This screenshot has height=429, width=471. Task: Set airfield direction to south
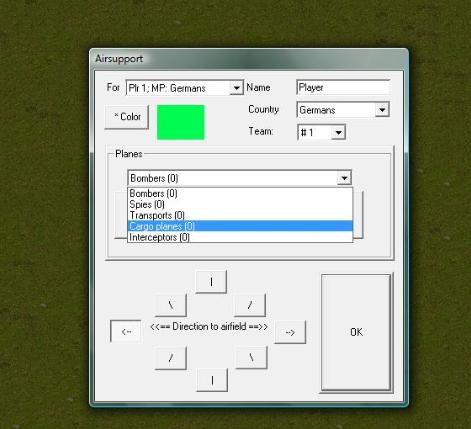212,380
